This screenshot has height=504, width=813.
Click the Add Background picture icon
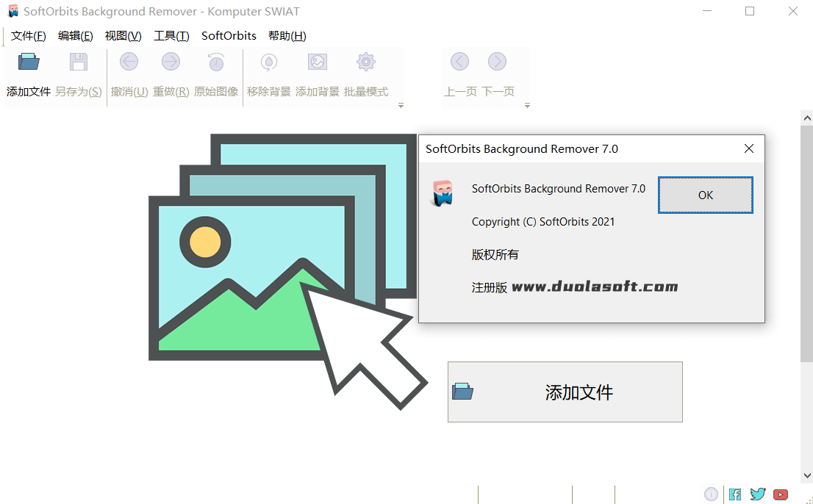[318, 62]
